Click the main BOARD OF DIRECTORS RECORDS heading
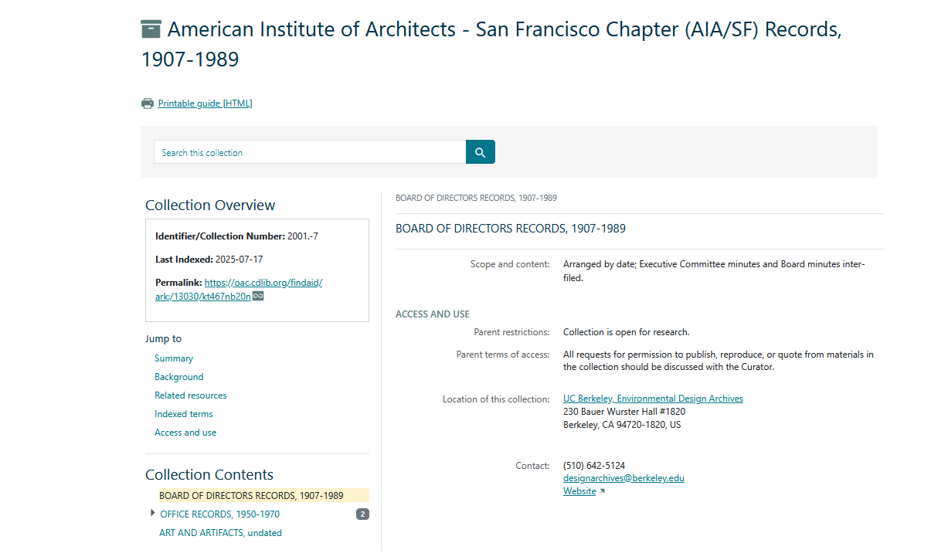948x560 pixels. coord(511,229)
